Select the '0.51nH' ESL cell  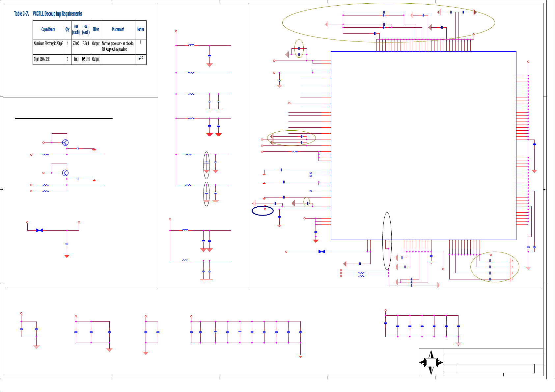click(x=86, y=59)
